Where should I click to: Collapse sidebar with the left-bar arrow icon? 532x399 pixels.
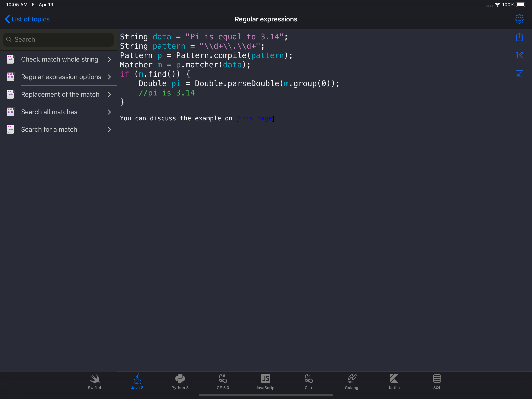coord(519,55)
